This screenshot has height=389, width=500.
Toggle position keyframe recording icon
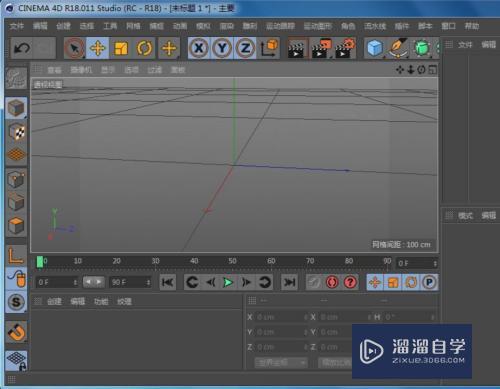pyautogui.click(x=375, y=282)
